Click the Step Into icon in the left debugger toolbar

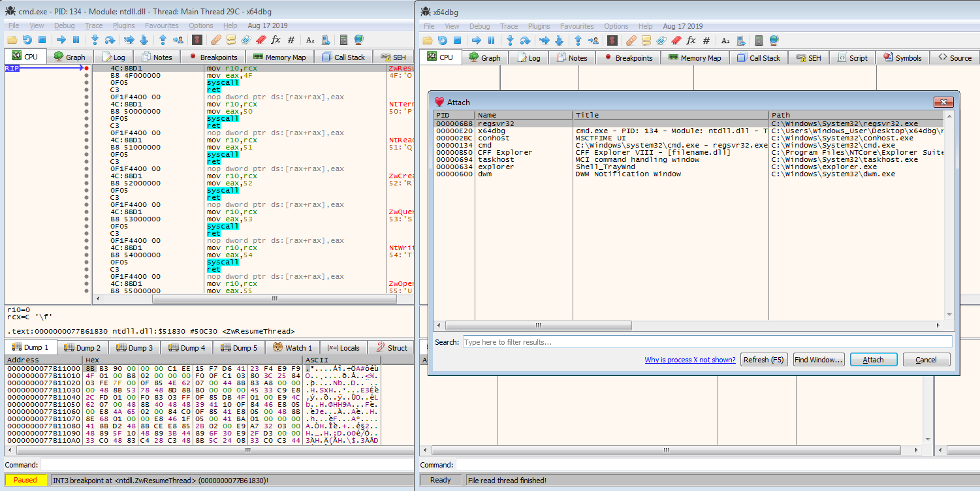tap(93, 40)
